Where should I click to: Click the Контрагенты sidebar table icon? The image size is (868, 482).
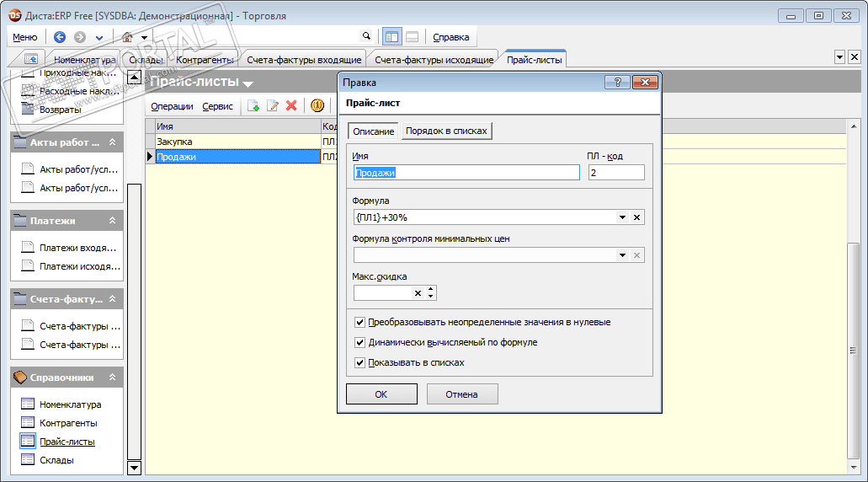point(28,422)
